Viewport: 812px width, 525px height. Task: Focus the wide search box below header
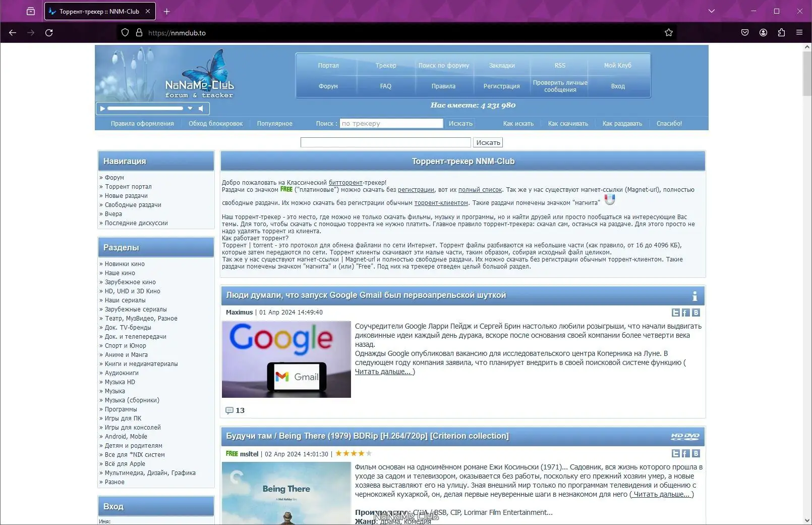(386, 143)
